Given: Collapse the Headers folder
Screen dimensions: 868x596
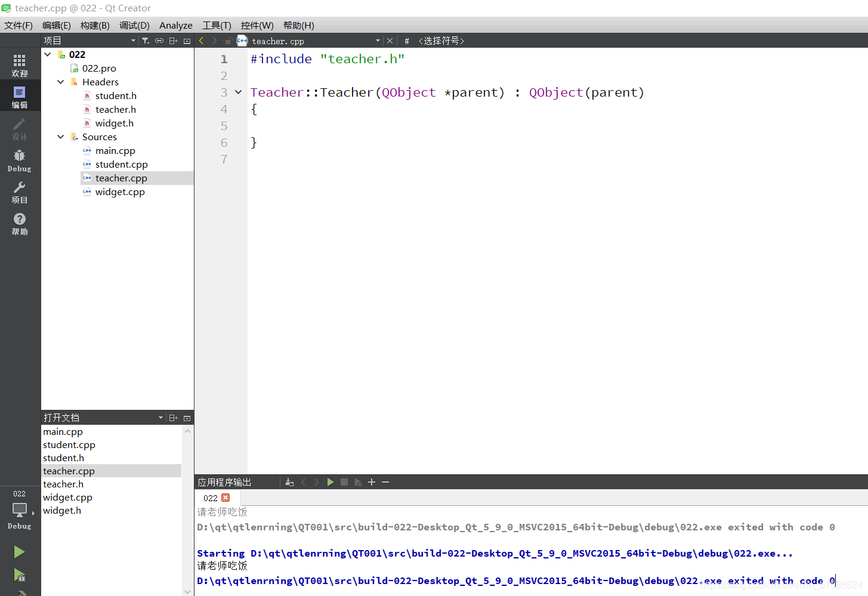Looking at the screenshot, I should pos(61,82).
